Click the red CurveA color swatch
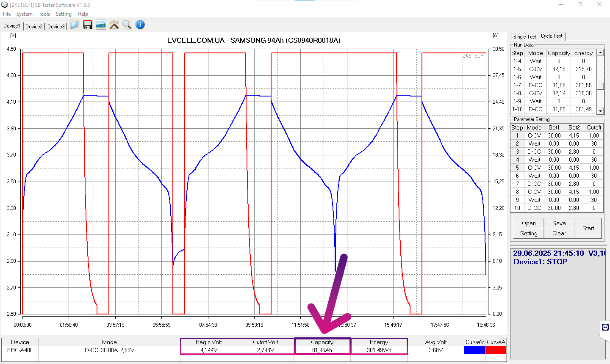The height and width of the screenshot is (364, 610). [x=496, y=350]
